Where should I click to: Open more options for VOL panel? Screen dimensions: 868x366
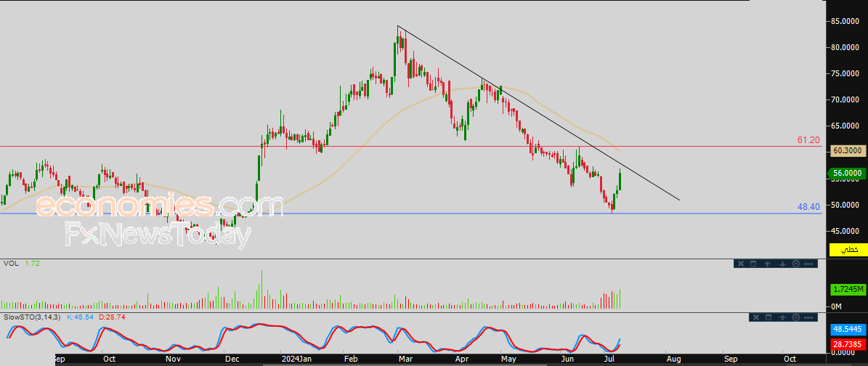(x=808, y=264)
